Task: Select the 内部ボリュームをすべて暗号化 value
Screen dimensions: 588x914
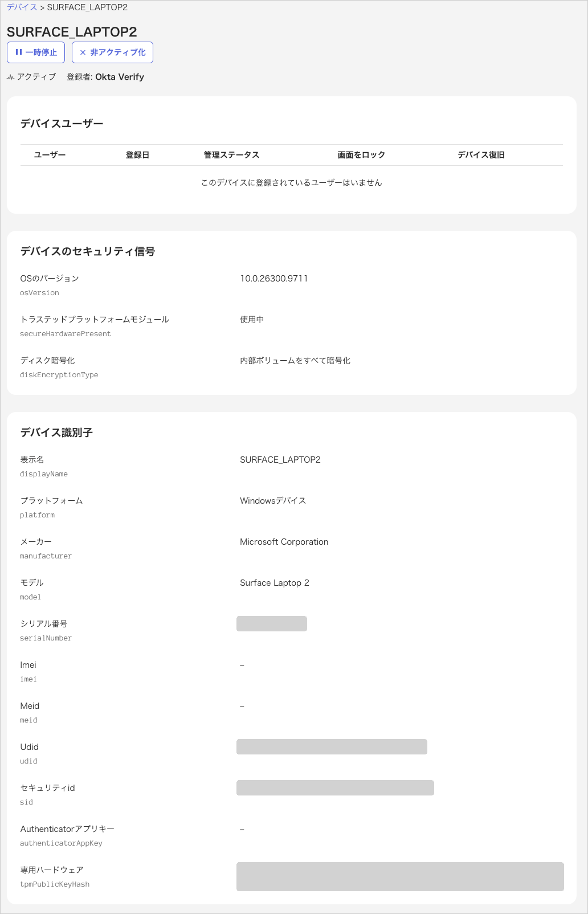Action: coord(295,361)
